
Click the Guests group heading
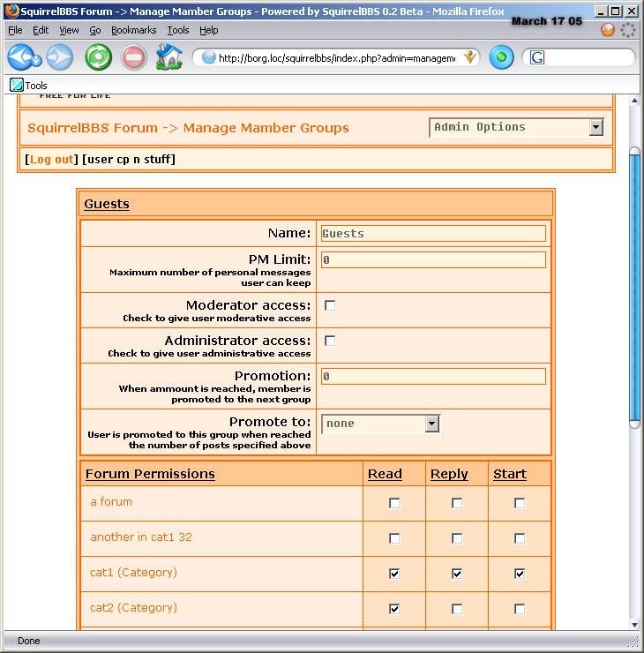[107, 204]
